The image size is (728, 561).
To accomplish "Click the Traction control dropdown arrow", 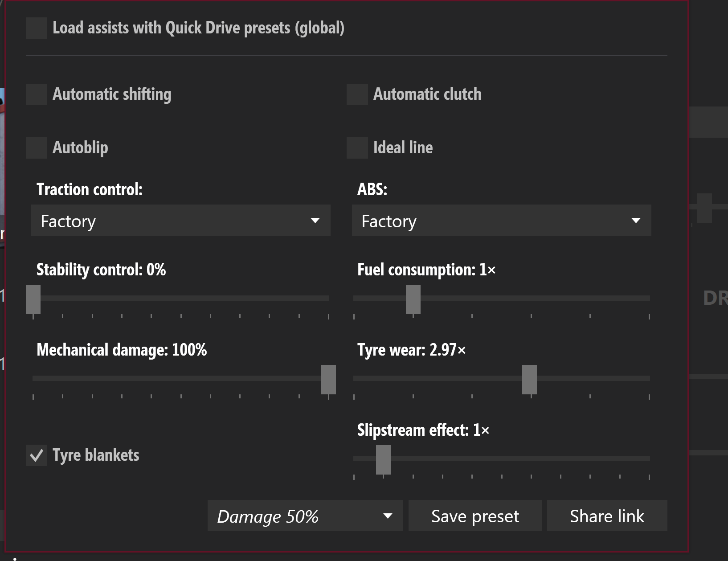I will tap(315, 221).
